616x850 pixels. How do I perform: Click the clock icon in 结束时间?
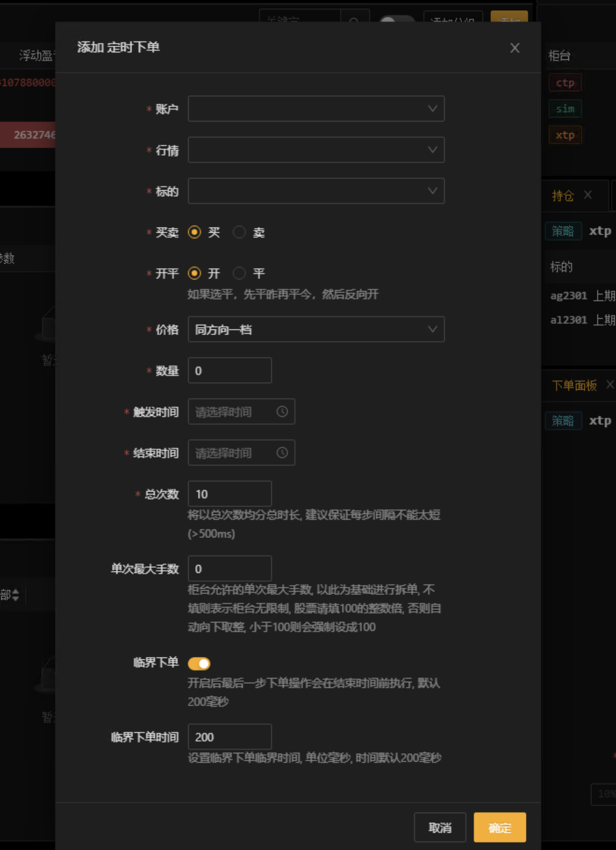tap(282, 453)
